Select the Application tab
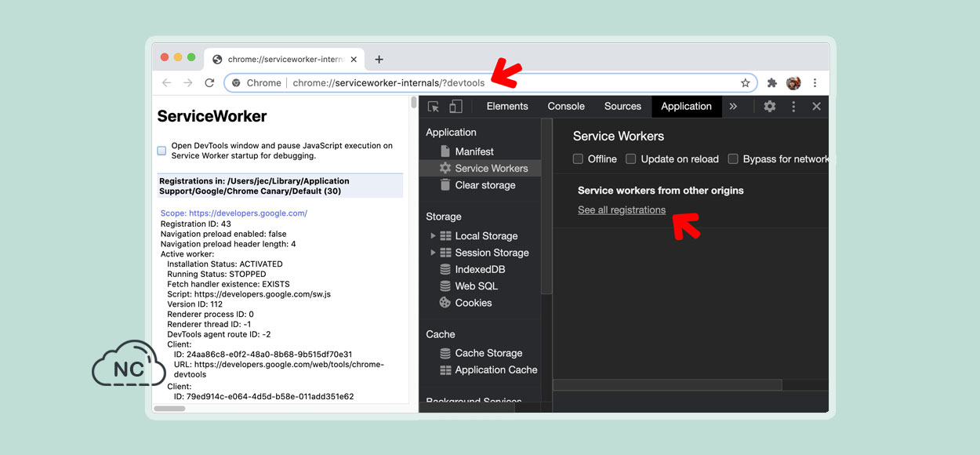 [x=686, y=107]
